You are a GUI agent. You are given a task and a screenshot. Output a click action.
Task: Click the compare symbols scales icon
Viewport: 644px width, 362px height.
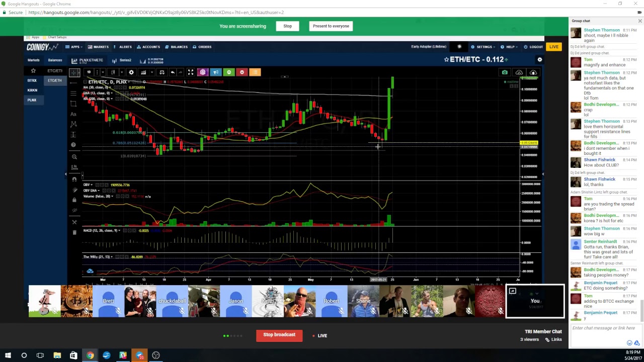click(x=162, y=72)
